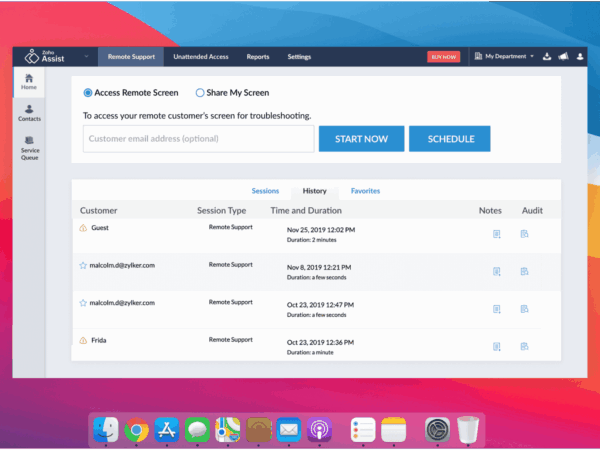Select the History tab
Viewport: 600px width, 450px height.
pyautogui.click(x=315, y=191)
